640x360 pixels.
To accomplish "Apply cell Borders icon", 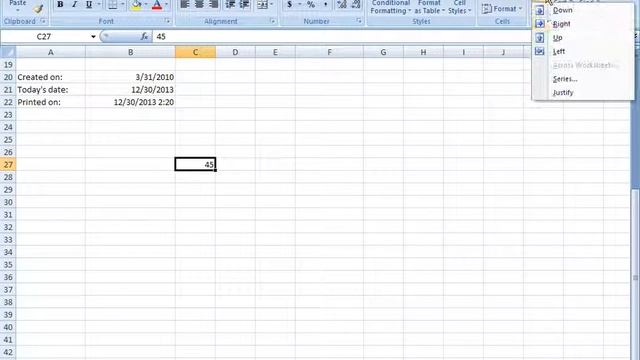I will point(112,4).
